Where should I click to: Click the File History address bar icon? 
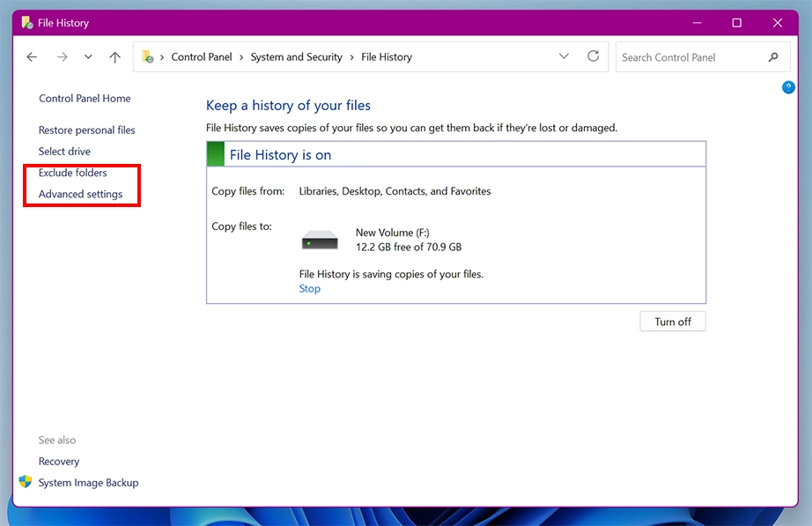coord(148,56)
